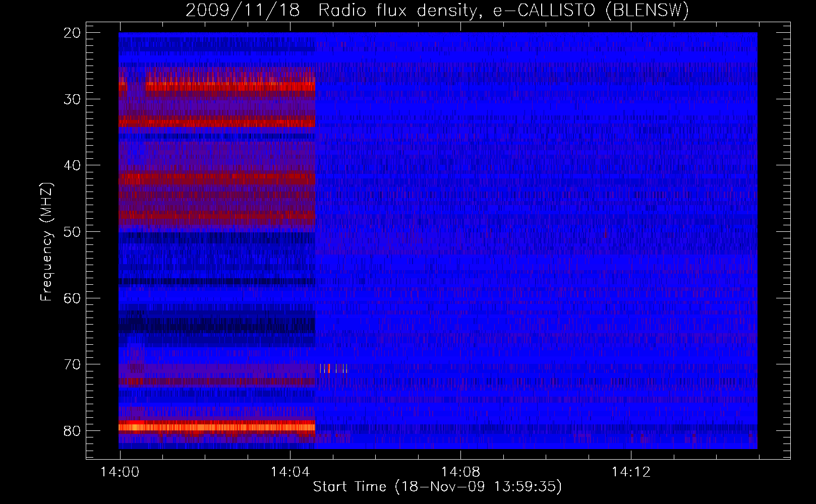
Task: Click the yellow-white spikes near 70 MHz
Action: coord(333,368)
